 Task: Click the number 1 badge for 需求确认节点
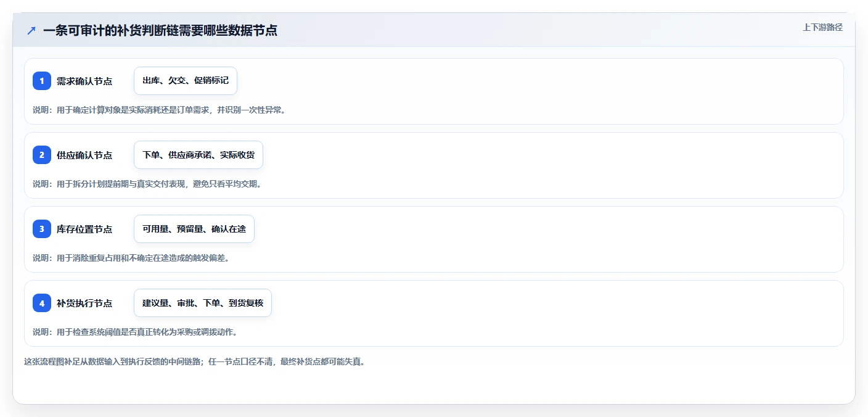pyautogui.click(x=42, y=81)
